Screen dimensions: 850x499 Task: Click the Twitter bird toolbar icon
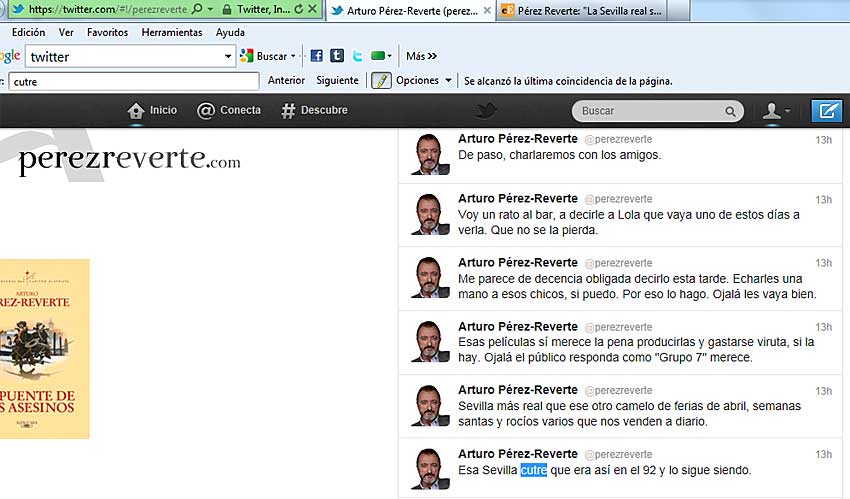click(x=357, y=56)
